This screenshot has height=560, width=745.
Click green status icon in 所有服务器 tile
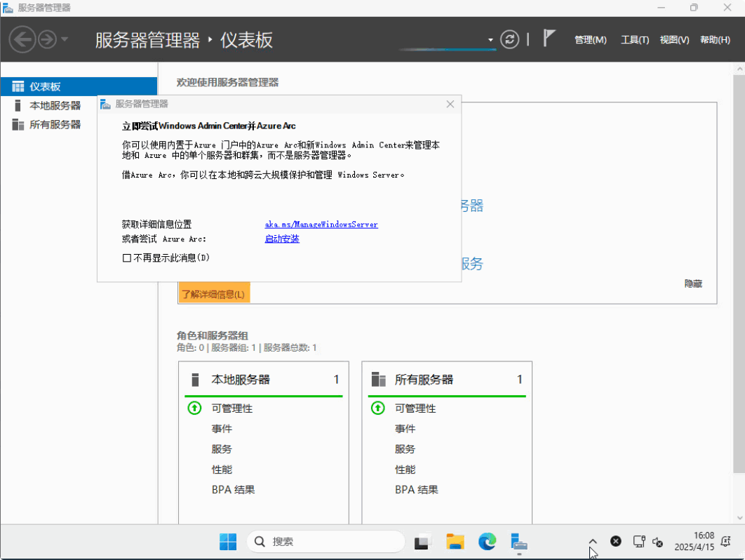(377, 408)
